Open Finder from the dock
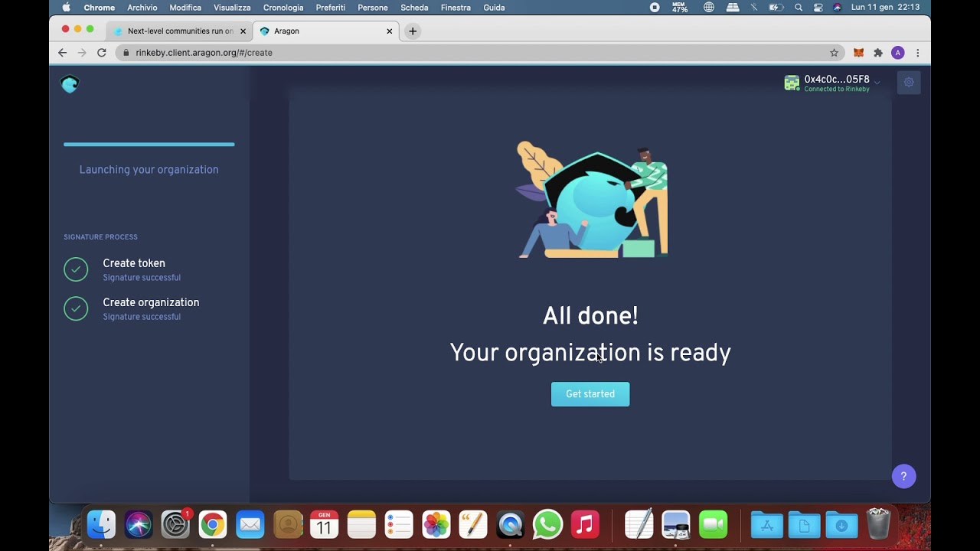This screenshot has width=980, height=551. pyautogui.click(x=101, y=524)
